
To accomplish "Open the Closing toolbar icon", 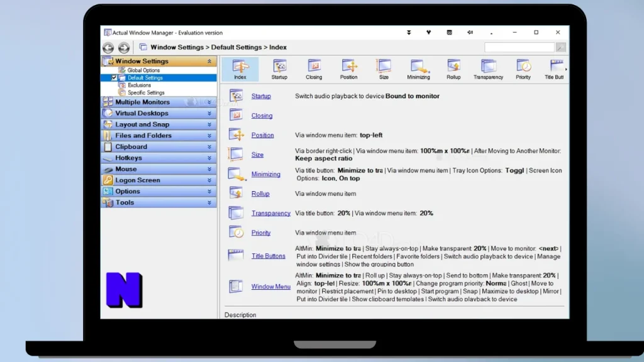I will tap(314, 69).
